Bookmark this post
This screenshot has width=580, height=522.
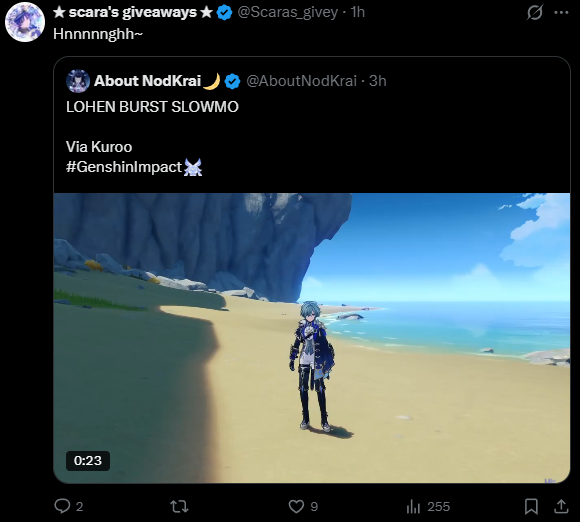(531, 506)
